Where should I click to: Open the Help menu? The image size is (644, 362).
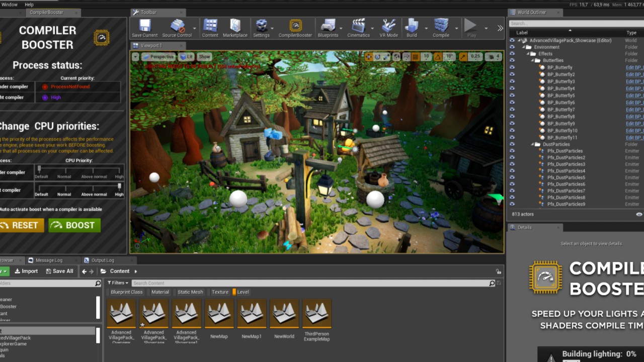pyautogui.click(x=29, y=5)
